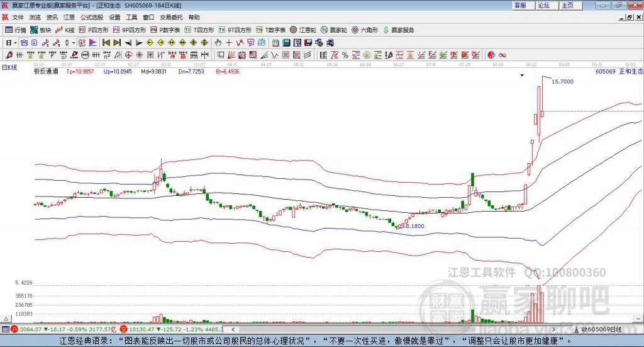Viewport: 644px width, 347px height.
Task: Open 赢家服务 with dollar icon
Action: (398, 30)
